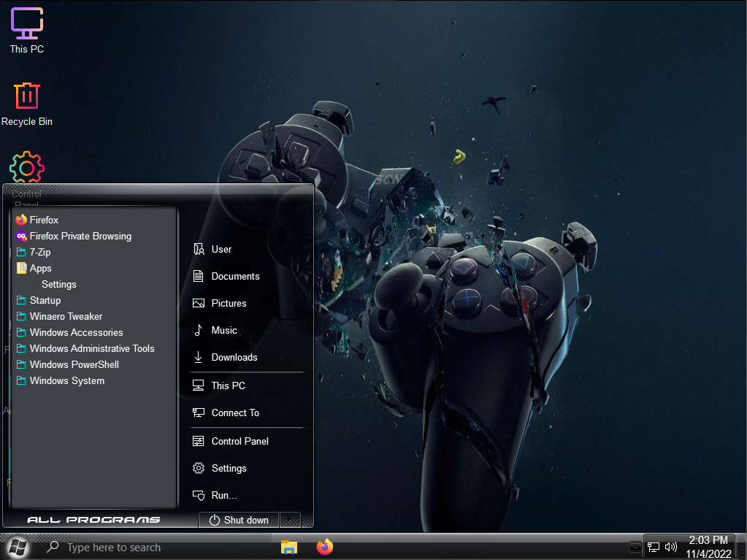Open Control Panel from the Start menu
This screenshot has width=747, height=560.
pyautogui.click(x=240, y=441)
